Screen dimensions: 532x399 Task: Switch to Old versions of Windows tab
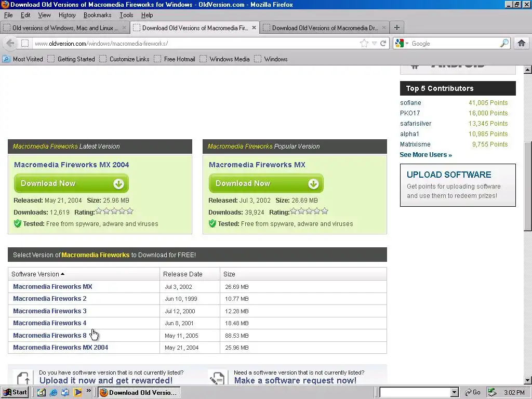(64, 28)
